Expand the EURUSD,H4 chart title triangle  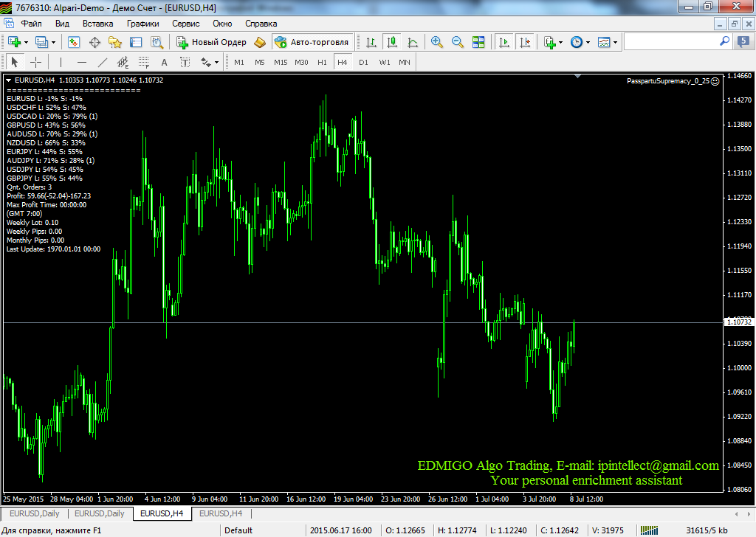(8, 80)
